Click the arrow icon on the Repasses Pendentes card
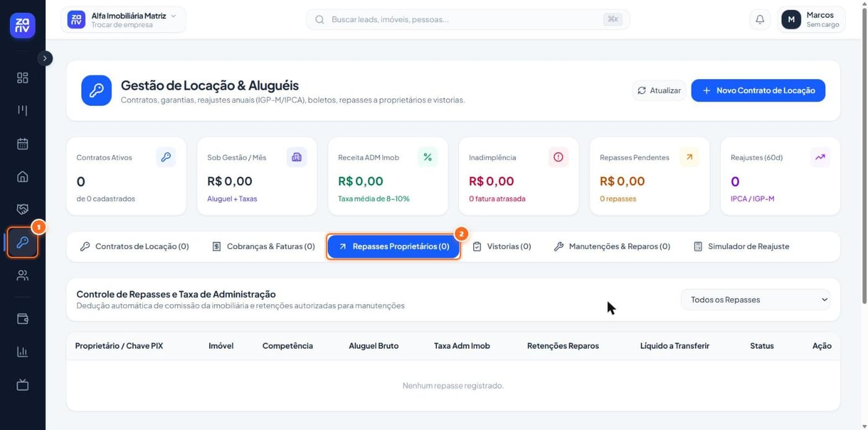The width and height of the screenshot is (868, 430). click(689, 157)
